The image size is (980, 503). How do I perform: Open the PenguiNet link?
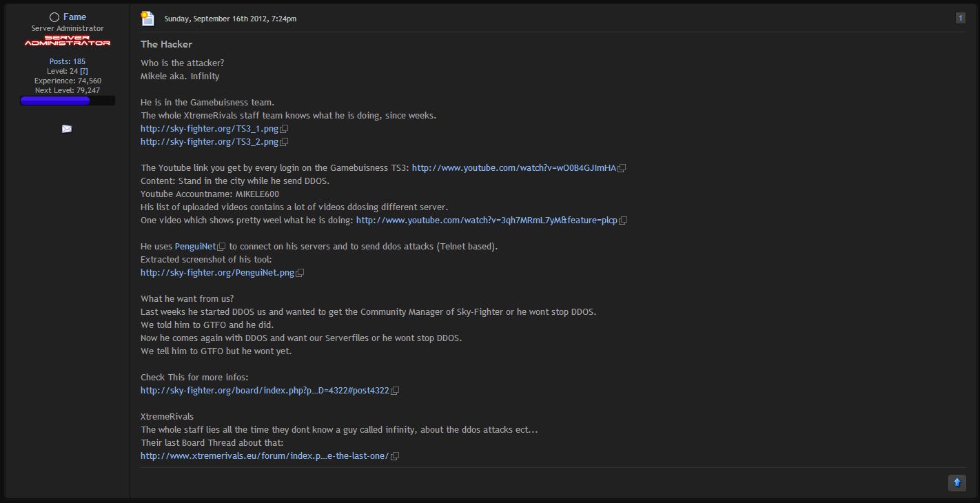click(x=195, y=247)
